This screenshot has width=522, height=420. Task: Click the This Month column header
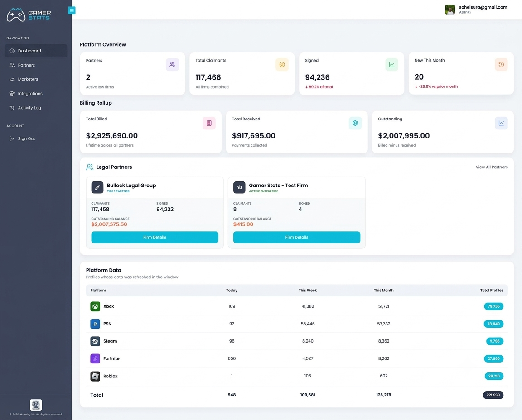(383, 290)
